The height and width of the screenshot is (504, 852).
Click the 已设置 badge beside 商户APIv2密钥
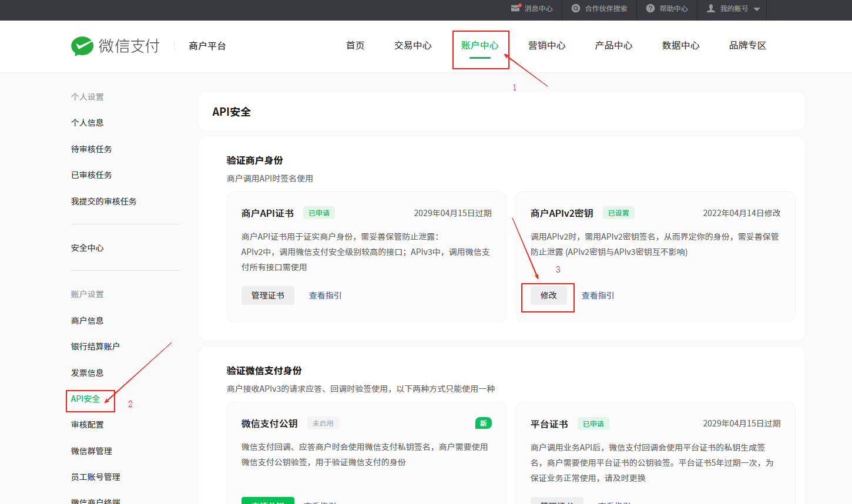pos(618,213)
